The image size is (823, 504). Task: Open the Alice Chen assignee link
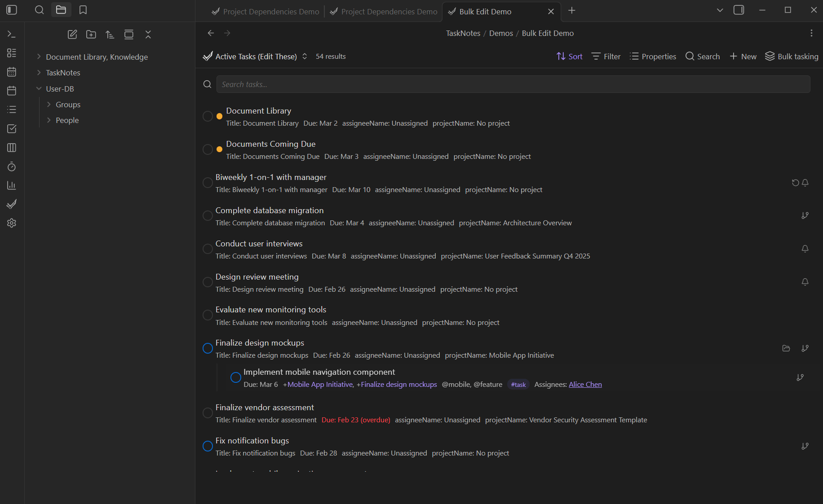pyautogui.click(x=585, y=384)
